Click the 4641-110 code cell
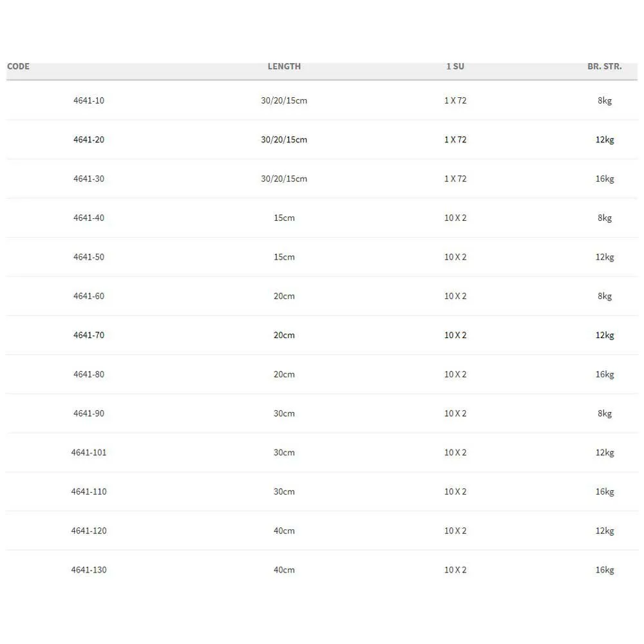This screenshot has height=644, width=644. [89, 492]
